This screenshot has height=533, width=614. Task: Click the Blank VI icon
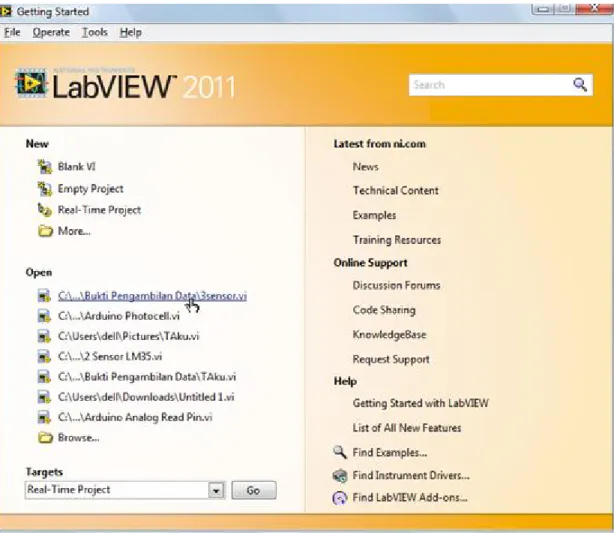click(45, 167)
